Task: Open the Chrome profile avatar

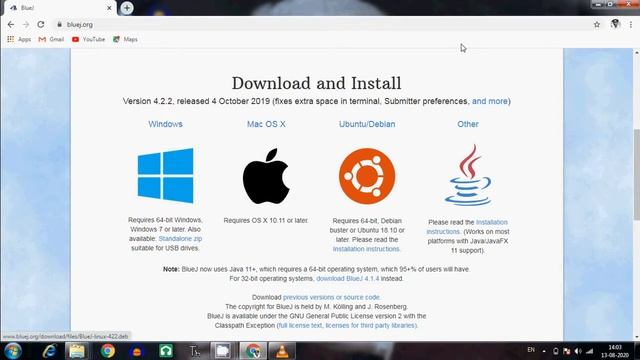Action: coord(615,24)
